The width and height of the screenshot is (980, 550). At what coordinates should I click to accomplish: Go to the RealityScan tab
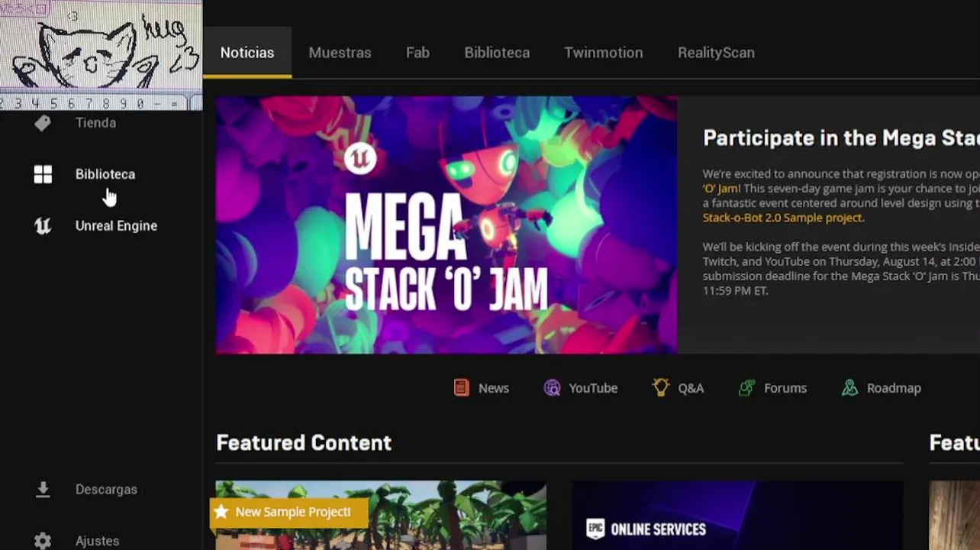[716, 53]
